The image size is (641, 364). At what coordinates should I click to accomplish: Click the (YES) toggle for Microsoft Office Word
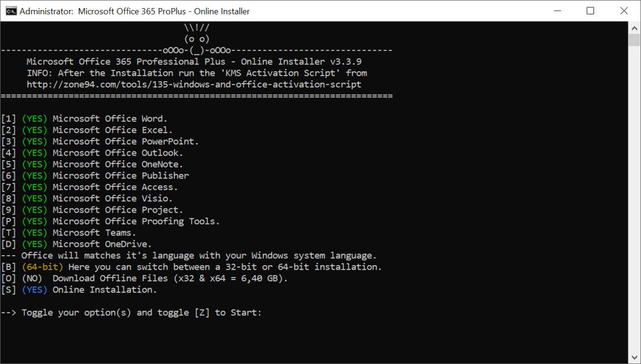point(34,119)
